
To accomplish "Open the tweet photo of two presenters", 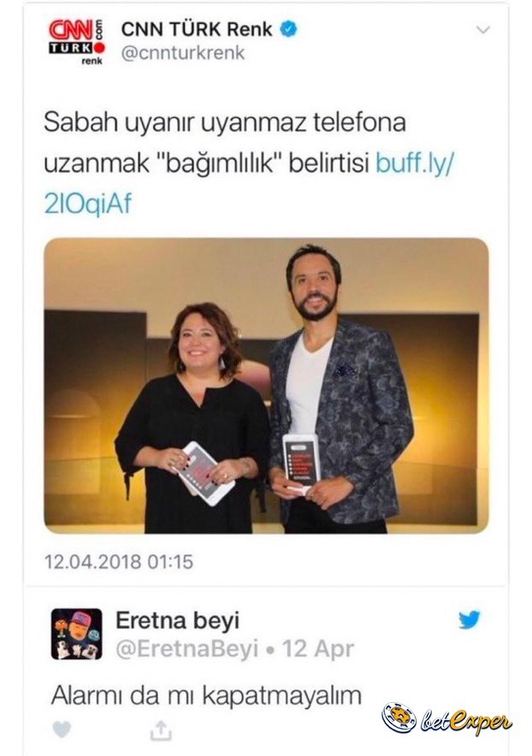I will pos(266,386).
